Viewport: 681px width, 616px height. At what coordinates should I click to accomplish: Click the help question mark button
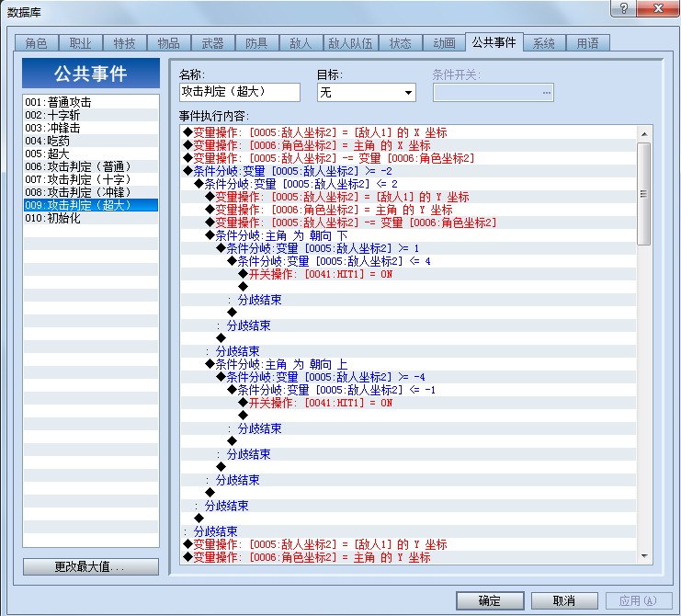coord(623,8)
